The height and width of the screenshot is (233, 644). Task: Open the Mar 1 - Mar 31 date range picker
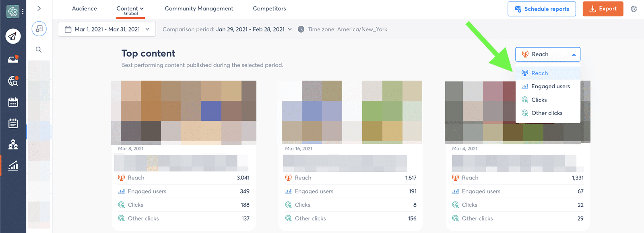coord(107,29)
